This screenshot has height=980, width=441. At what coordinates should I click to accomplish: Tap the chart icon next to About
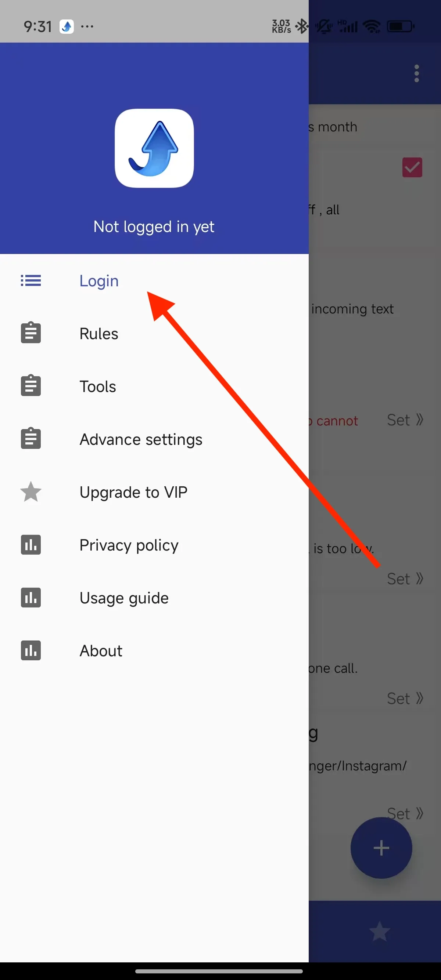coord(31,650)
